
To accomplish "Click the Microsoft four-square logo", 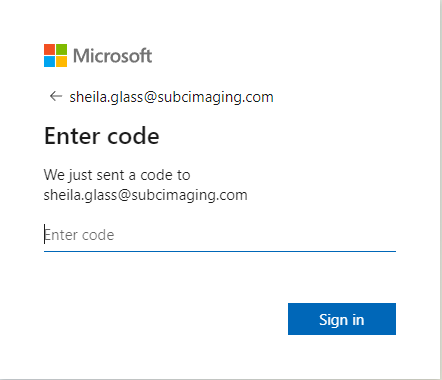I will click(55, 55).
